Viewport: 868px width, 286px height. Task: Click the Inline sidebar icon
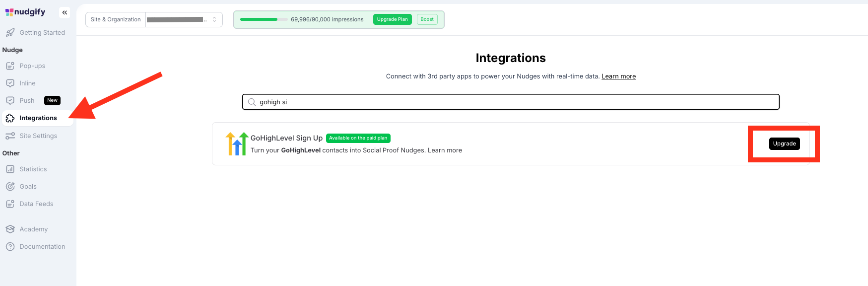[x=10, y=83]
